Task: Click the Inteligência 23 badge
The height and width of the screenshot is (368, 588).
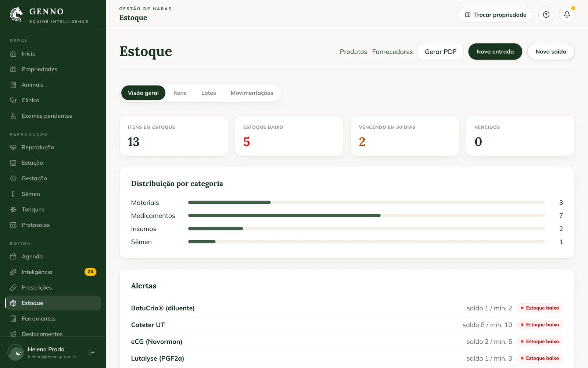Action: (90, 272)
